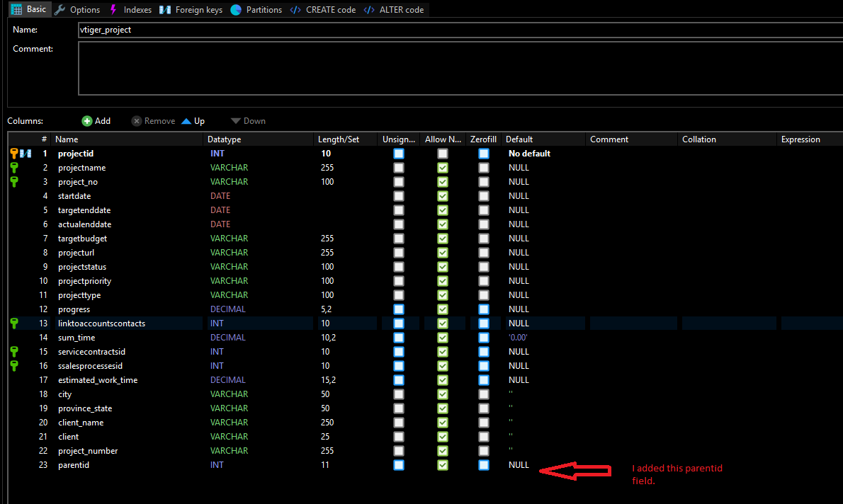Open datatype DATE for startdate
843x504 pixels.
220,196
